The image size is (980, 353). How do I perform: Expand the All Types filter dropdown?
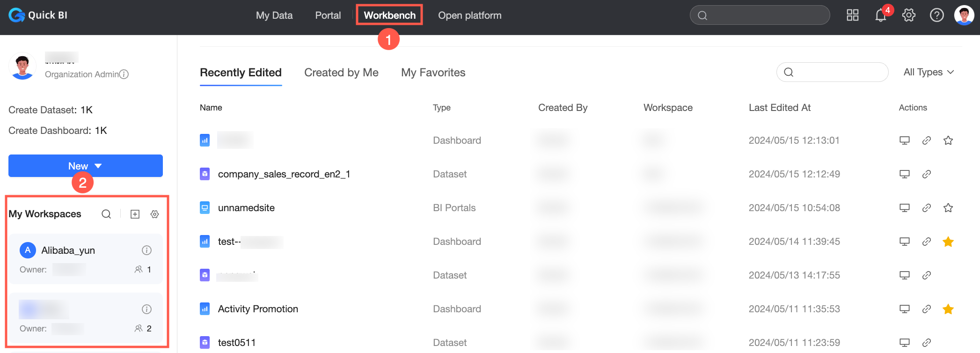tap(929, 72)
